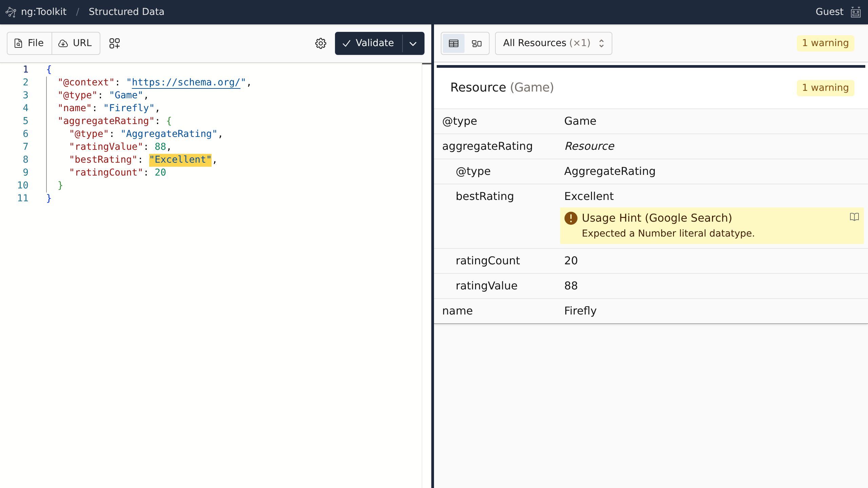Click the top-right 1 warning badge

tap(825, 43)
